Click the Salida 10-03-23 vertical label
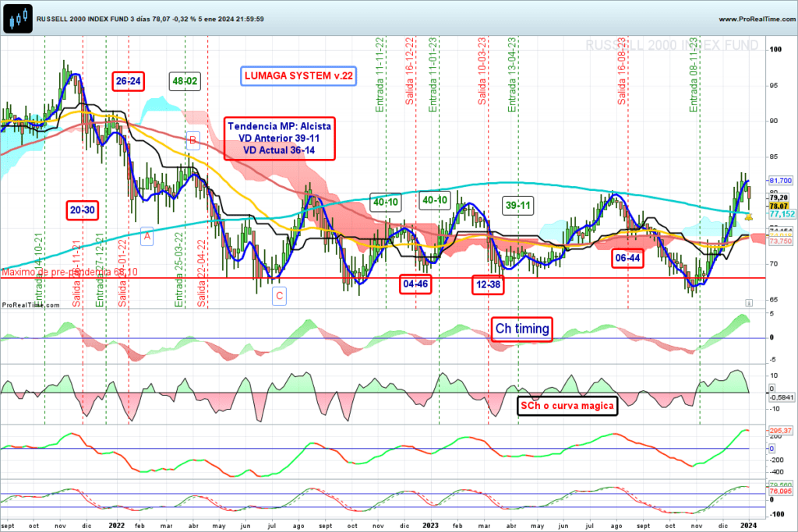This screenshot has width=798, height=532. [x=482, y=71]
